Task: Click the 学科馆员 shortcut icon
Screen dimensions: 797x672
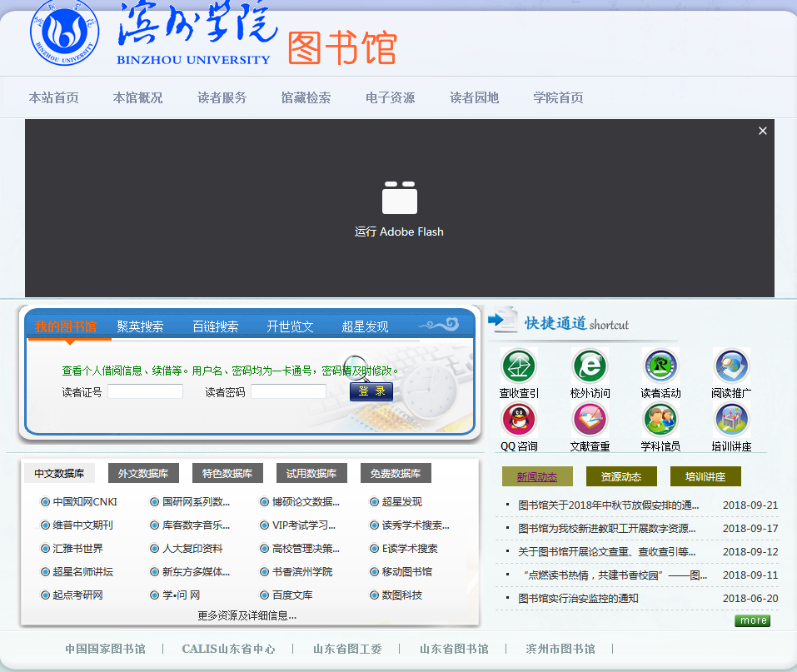Action: [x=660, y=419]
